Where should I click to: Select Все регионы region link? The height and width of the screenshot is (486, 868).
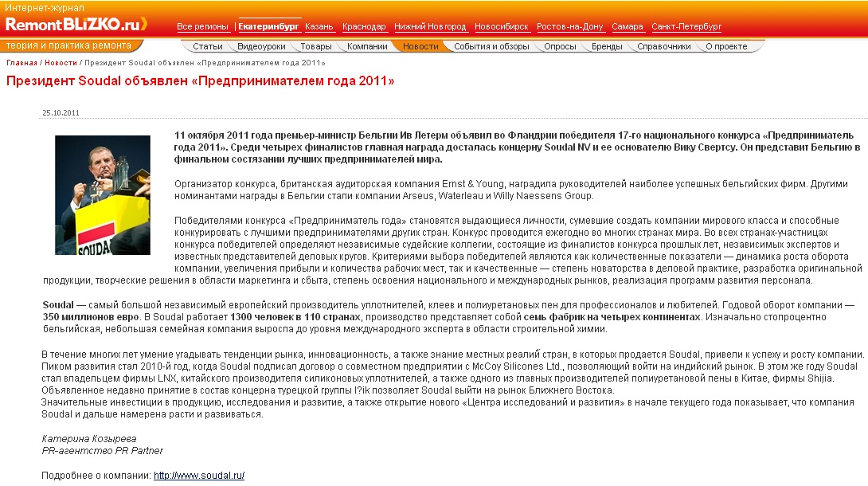[x=202, y=26]
